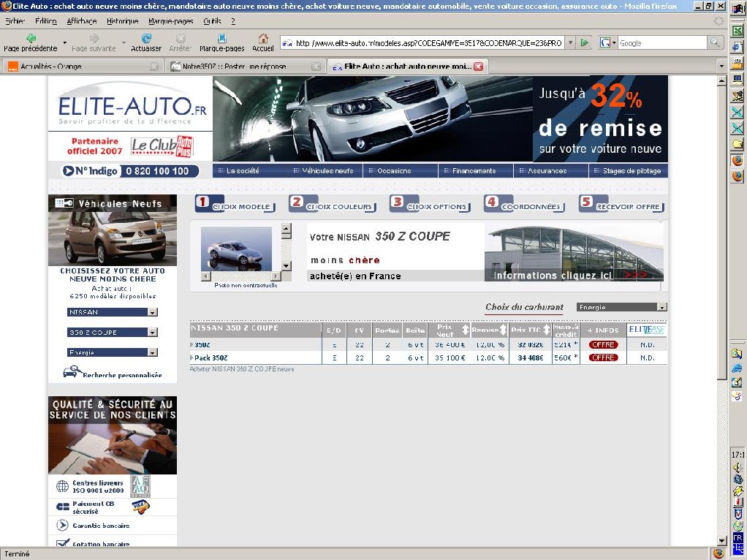The height and width of the screenshot is (560, 747).
Task: Click the search magnifier beside the Google field
Action: click(x=715, y=43)
